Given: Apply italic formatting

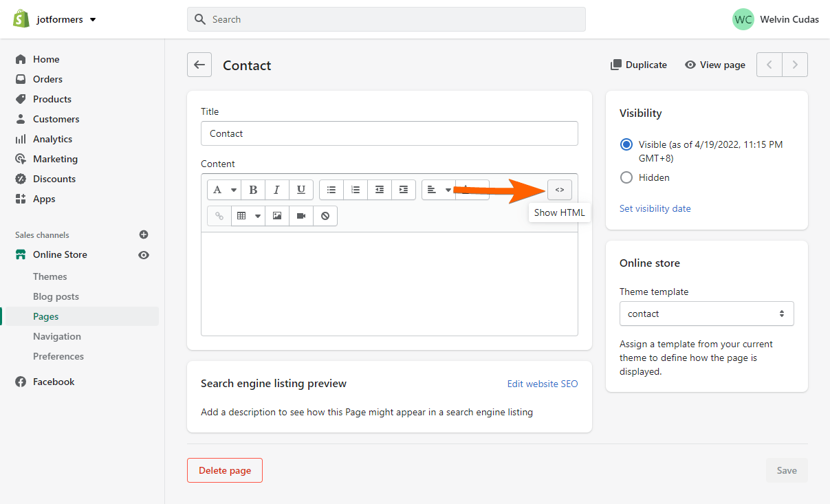Looking at the screenshot, I should pyautogui.click(x=276, y=189).
